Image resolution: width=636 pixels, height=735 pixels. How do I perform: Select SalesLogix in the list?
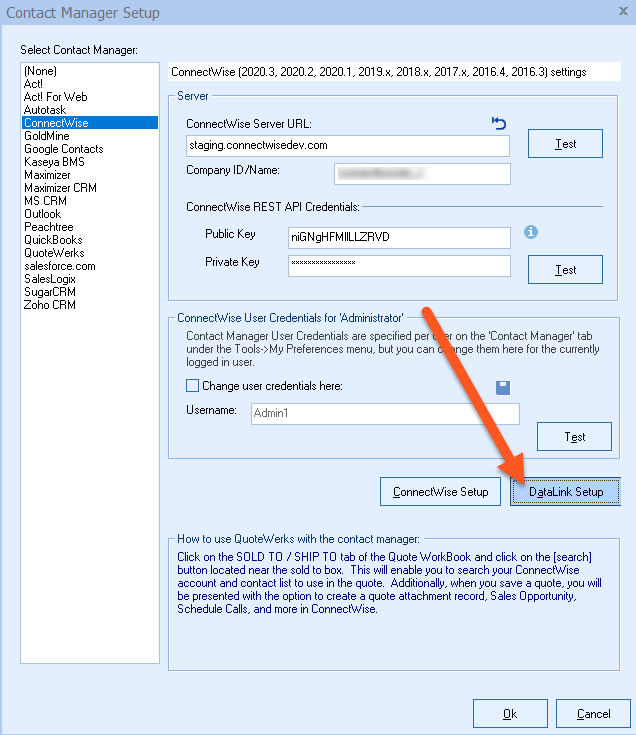(x=90, y=278)
